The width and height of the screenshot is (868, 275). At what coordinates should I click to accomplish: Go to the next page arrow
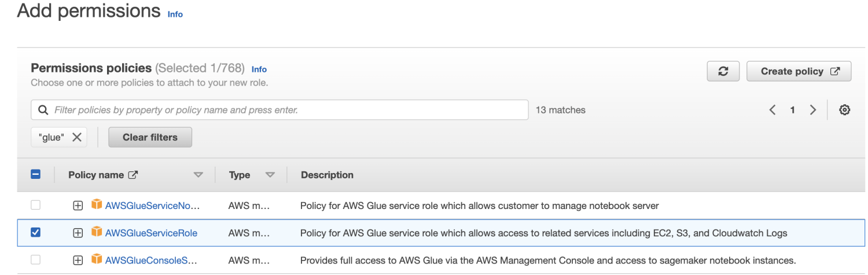click(813, 110)
